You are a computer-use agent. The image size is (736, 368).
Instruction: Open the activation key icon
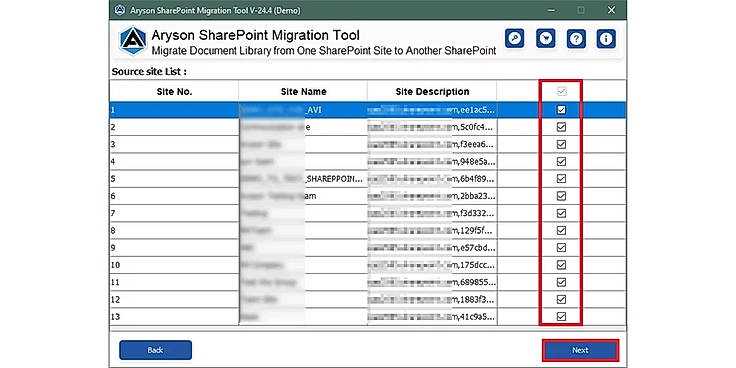(514, 39)
